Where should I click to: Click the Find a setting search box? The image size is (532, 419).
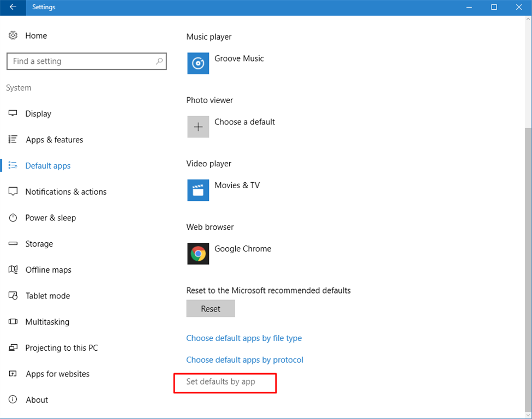87,61
